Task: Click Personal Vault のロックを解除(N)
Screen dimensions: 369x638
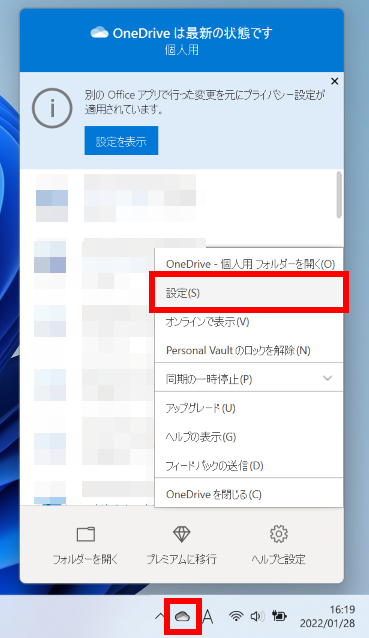Action: [249, 350]
